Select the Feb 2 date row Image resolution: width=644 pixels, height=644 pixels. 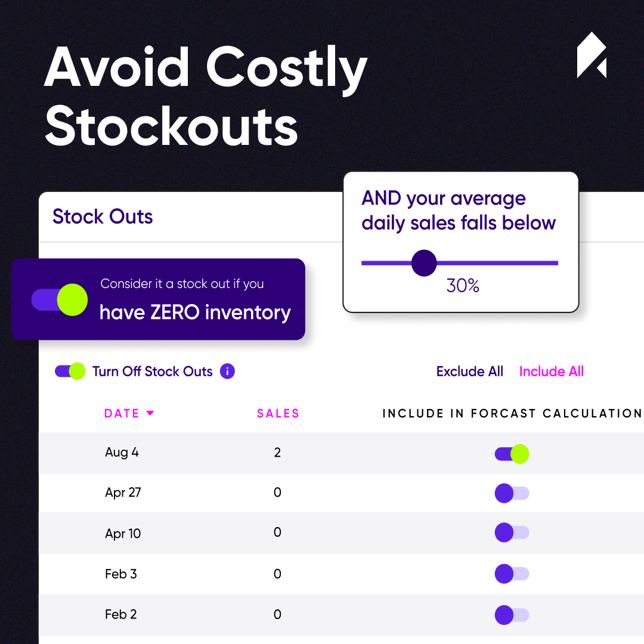[x=341, y=615]
